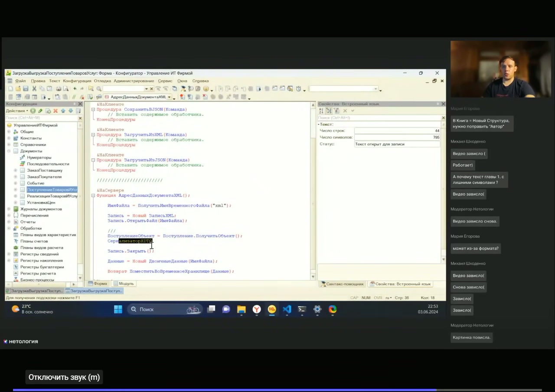This screenshot has height=392, width=555.
Task: Sort properties alphabetically with the A-Z icon
Action: pyautogui.click(x=321, y=111)
